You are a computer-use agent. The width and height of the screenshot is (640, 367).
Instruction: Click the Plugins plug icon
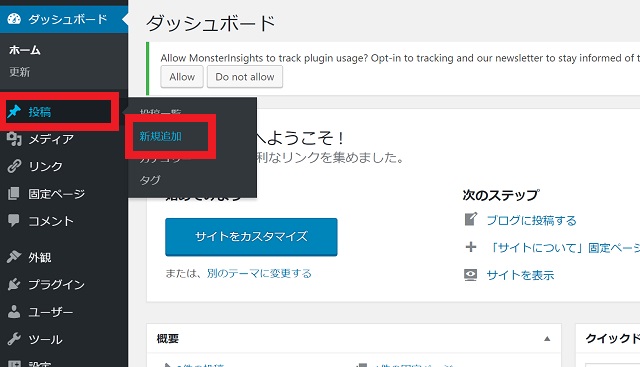14,284
